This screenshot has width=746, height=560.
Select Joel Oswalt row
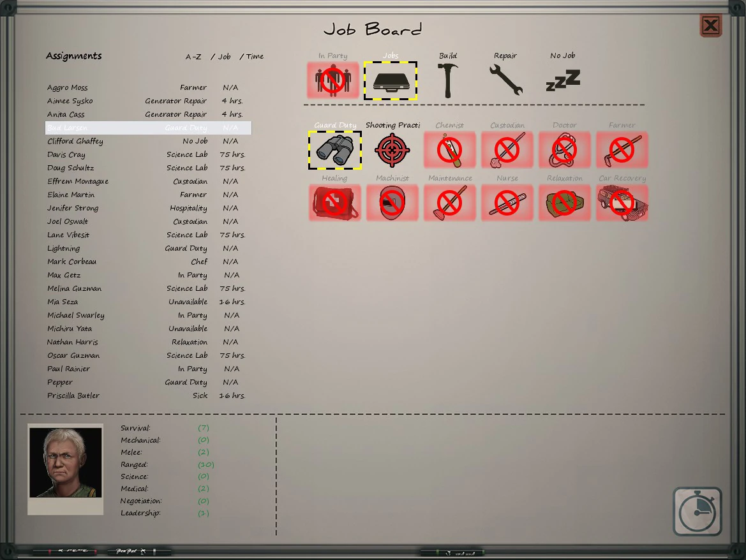(x=148, y=221)
